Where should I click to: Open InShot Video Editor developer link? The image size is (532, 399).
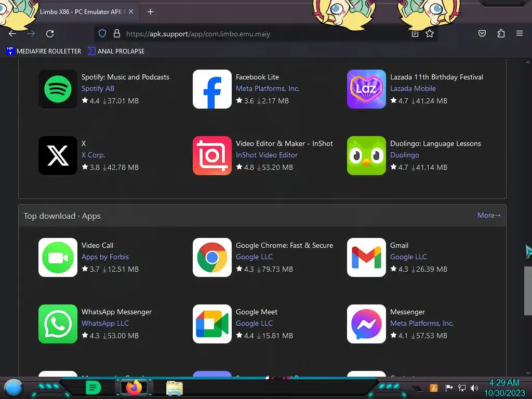267,155
